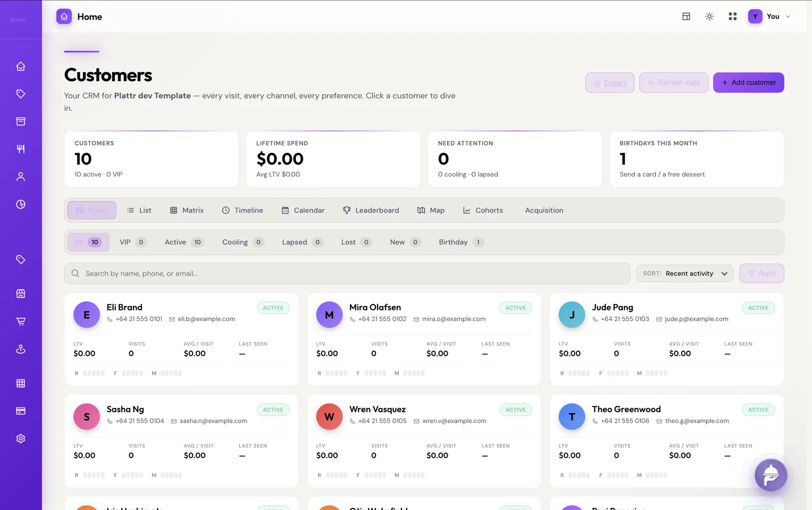Screen dimensions: 812x510
Task: Open the archive box icon in sidebar
Action: coord(21,121)
